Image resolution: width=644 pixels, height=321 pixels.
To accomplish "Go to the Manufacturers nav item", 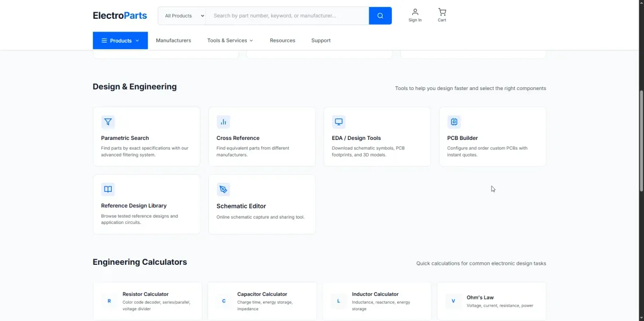I will pos(173,40).
